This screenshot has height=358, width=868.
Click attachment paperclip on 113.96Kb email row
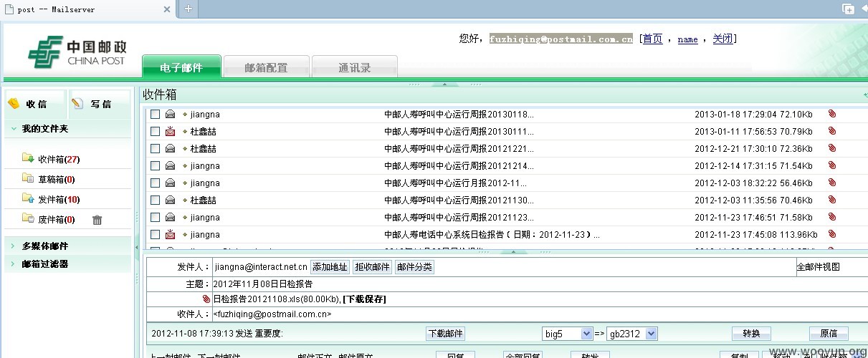pyautogui.click(x=832, y=234)
